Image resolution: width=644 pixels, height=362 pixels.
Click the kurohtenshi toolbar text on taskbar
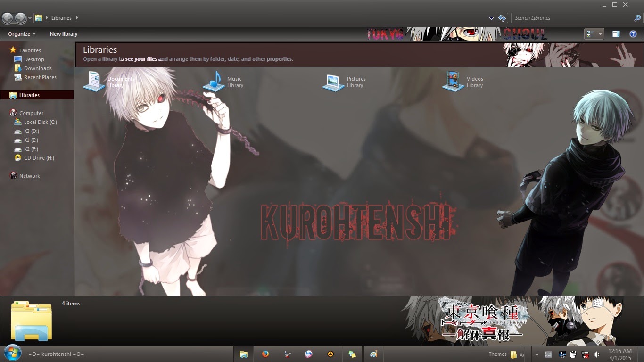(56, 354)
